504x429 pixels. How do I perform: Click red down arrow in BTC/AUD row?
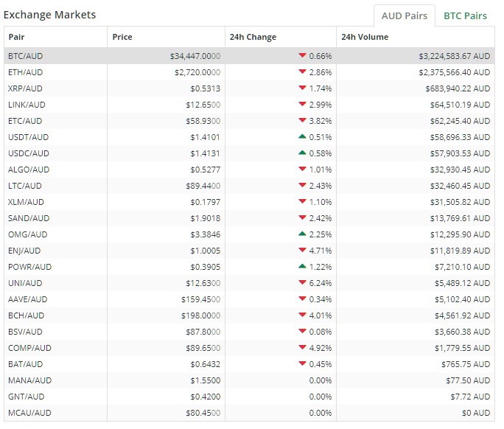pos(302,55)
